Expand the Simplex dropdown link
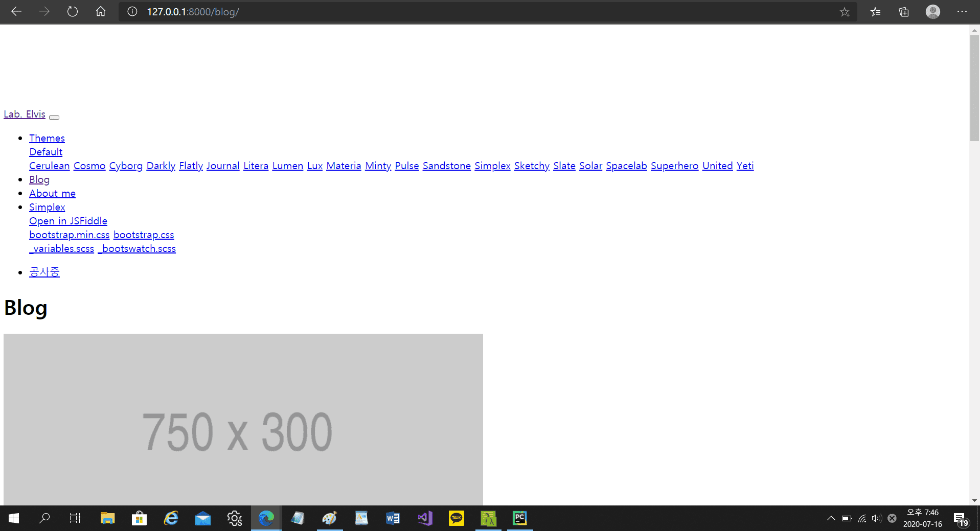This screenshot has height=531, width=980. pos(47,207)
